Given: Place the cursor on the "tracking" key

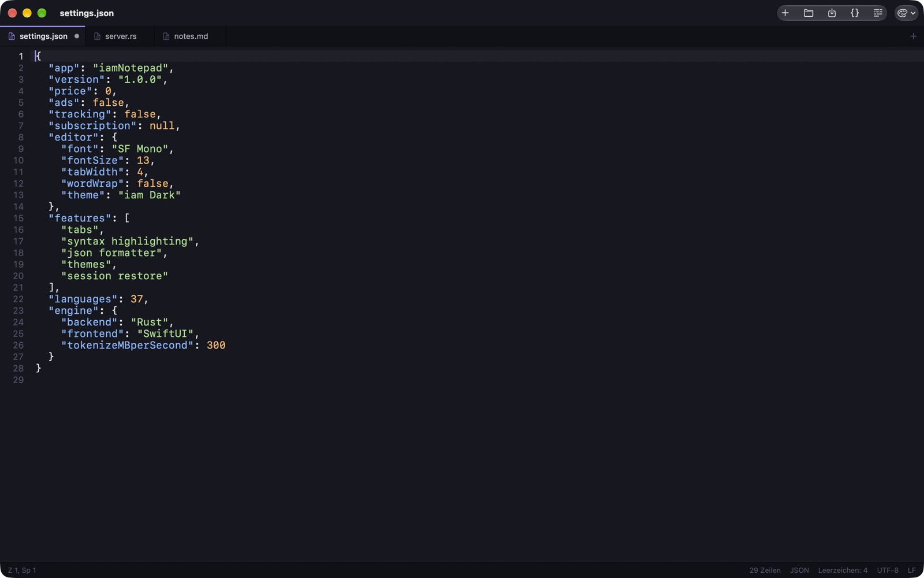Looking at the screenshot, I should [x=80, y=114].
